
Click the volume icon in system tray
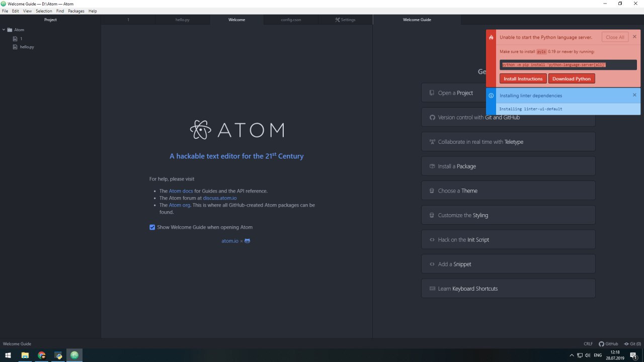[x=588, y=355]
